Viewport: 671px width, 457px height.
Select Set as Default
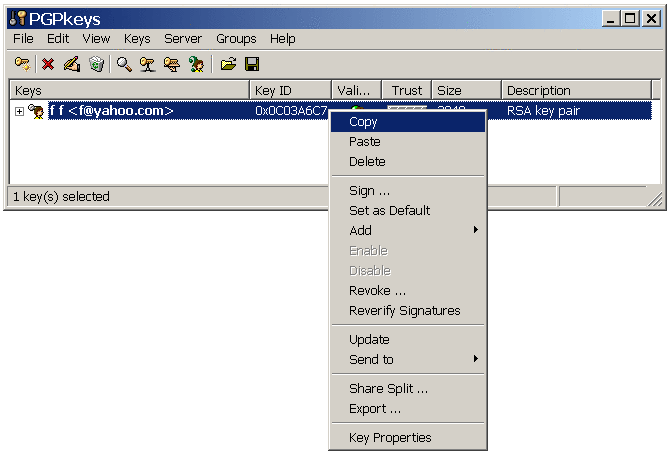408,211
